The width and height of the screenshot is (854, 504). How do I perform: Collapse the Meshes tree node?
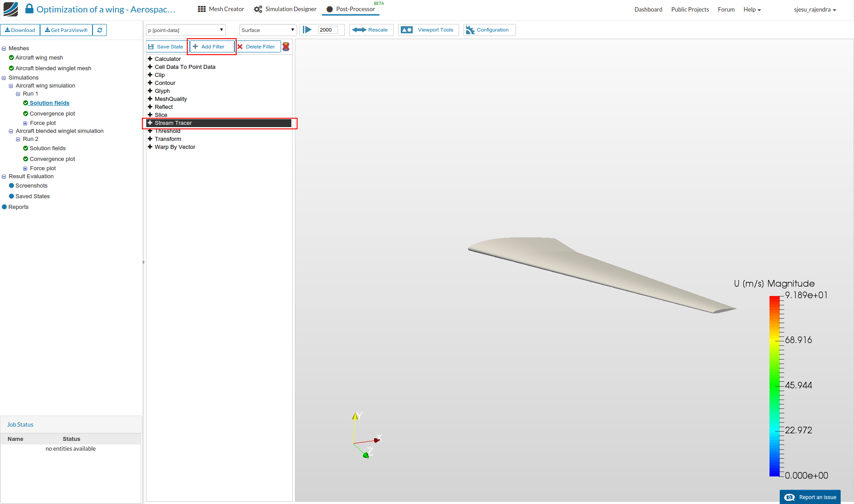click(4, 48)
